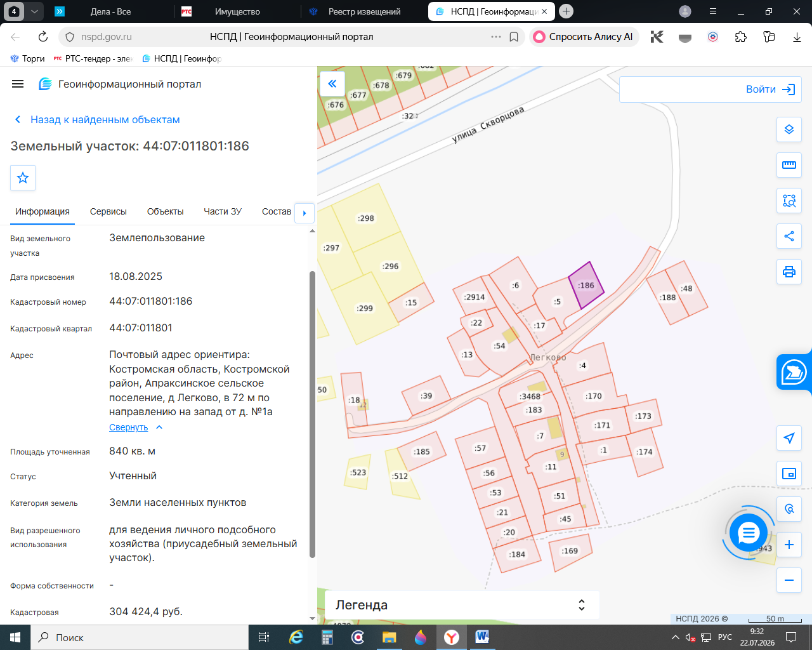Collapse the side panel with double chevron
Screen dimensions: 812x650
point(332,83)
